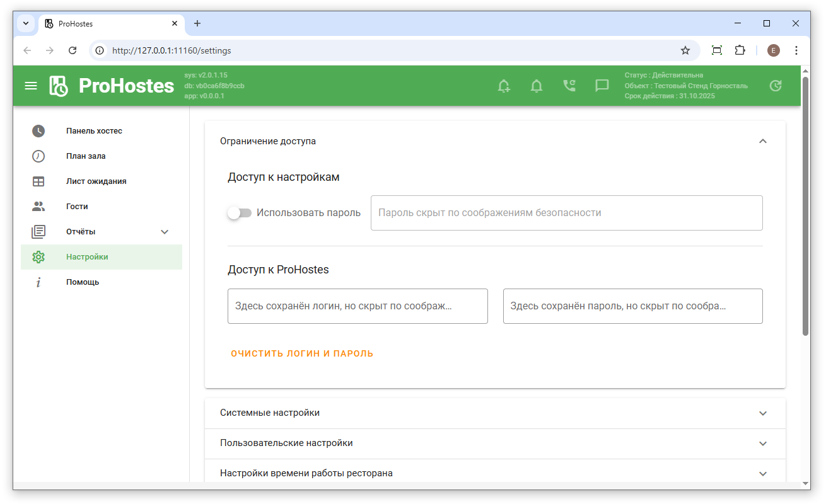
Task: Open the browser extensions puzzle icon
Action: [x=740, y=50]
